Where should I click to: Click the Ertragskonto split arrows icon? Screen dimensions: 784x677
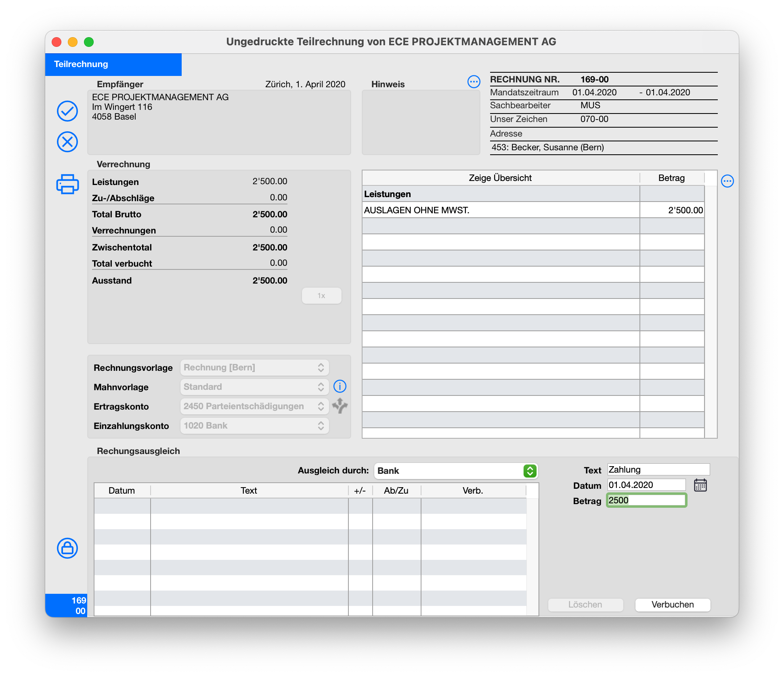pos(340,406)
